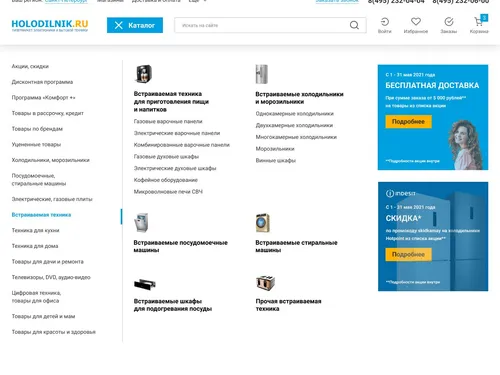Open Винные шкафы link
500x375 pixels.
pyautogui.click(x=276, y=160)
